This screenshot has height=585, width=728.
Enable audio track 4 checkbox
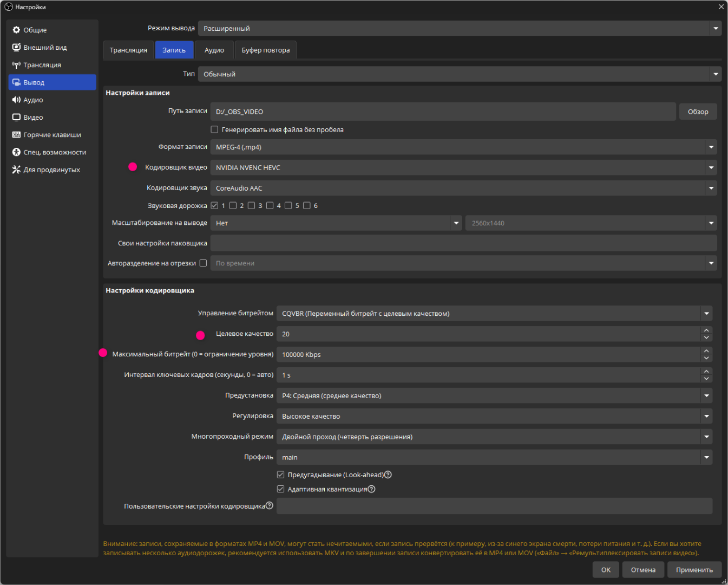tap(270, 205)
